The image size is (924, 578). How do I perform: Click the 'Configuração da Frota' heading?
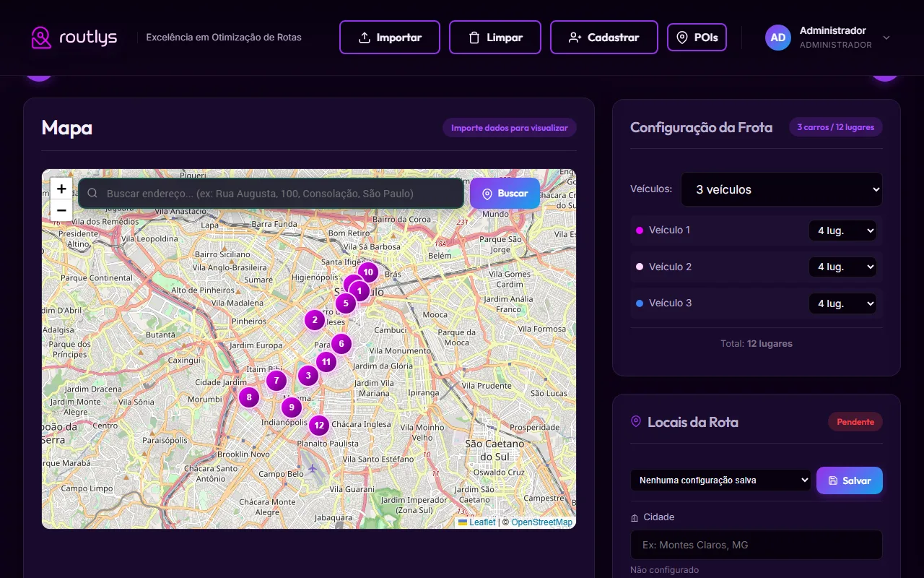[701, 128]
